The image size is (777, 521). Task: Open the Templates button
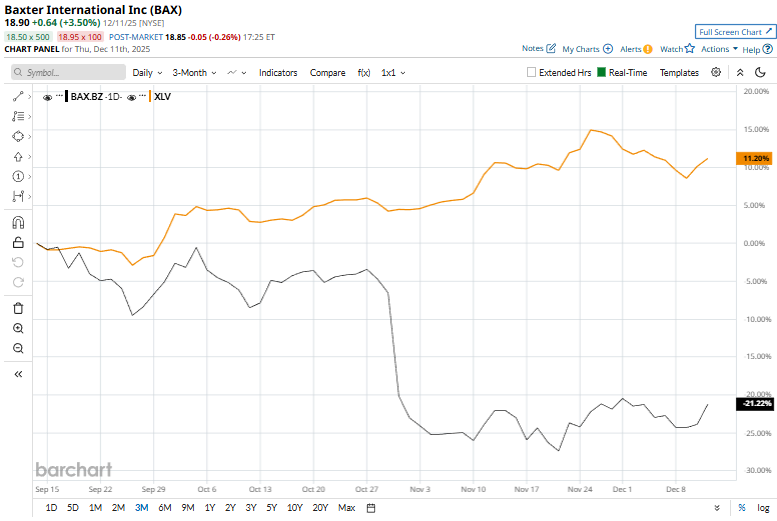coord(679,73)
